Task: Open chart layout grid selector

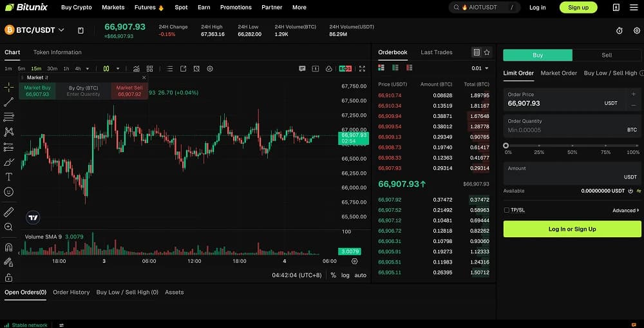Action: click(x=149, y=69)
